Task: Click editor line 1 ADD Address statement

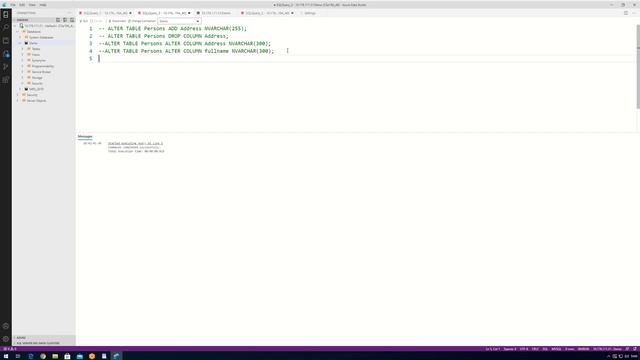Action: coord(173,29)
